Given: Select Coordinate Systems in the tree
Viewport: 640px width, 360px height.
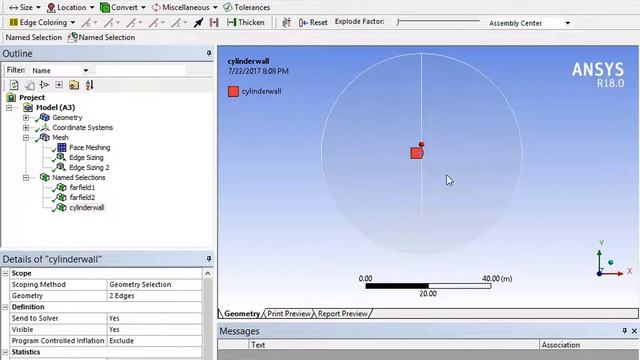Looking at the screenshot, I should (82, 127).
